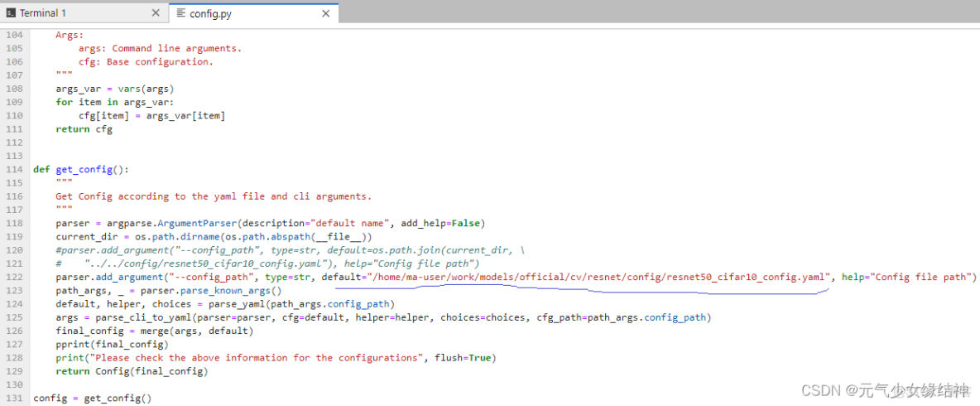
Task: Click line number 122 in the gutter
Action: [x=14, y=277]
